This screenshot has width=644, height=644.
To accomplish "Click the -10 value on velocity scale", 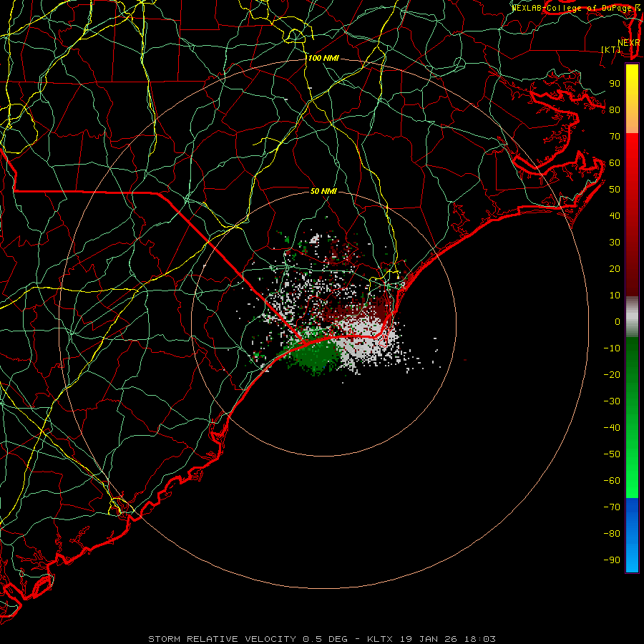I will point(612,348).
